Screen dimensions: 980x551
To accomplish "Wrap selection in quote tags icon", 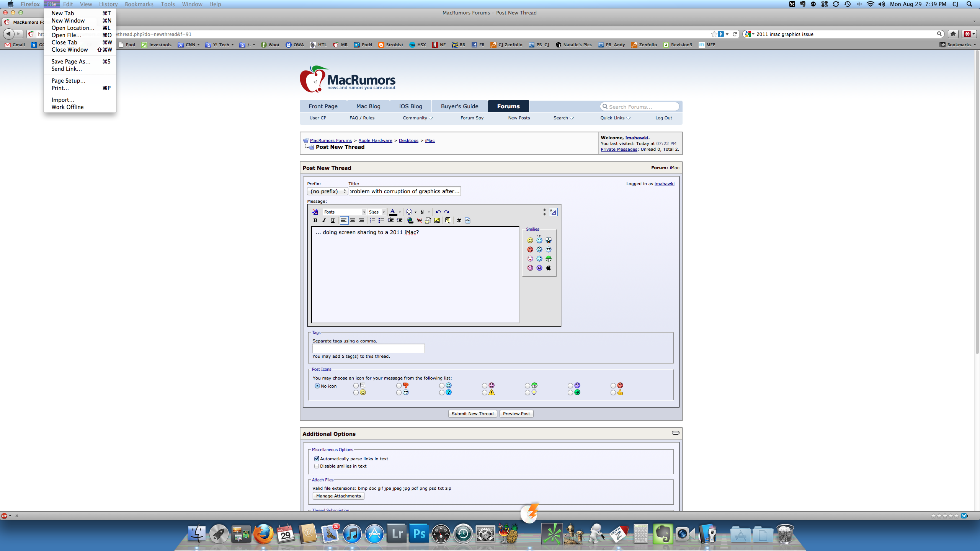I will click(x=448, y=220).
